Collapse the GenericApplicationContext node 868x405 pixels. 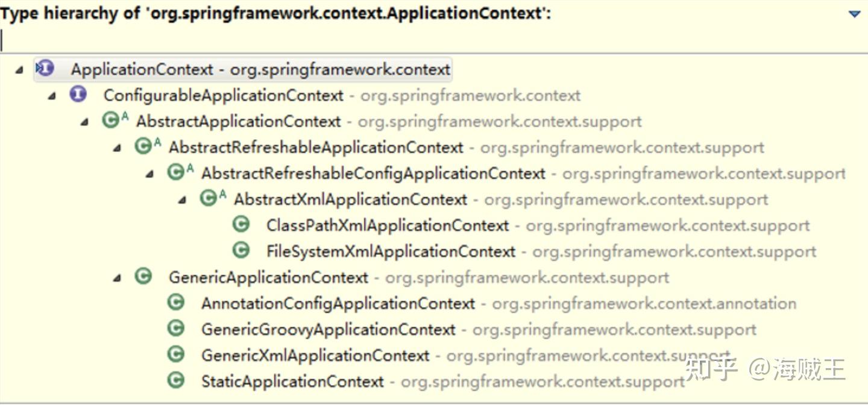(x=117, y=278)
